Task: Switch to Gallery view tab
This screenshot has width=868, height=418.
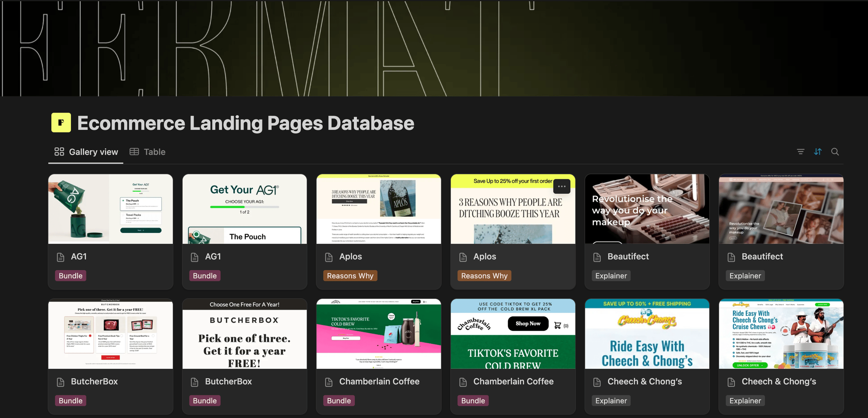Action: click(x=86, y=152)
